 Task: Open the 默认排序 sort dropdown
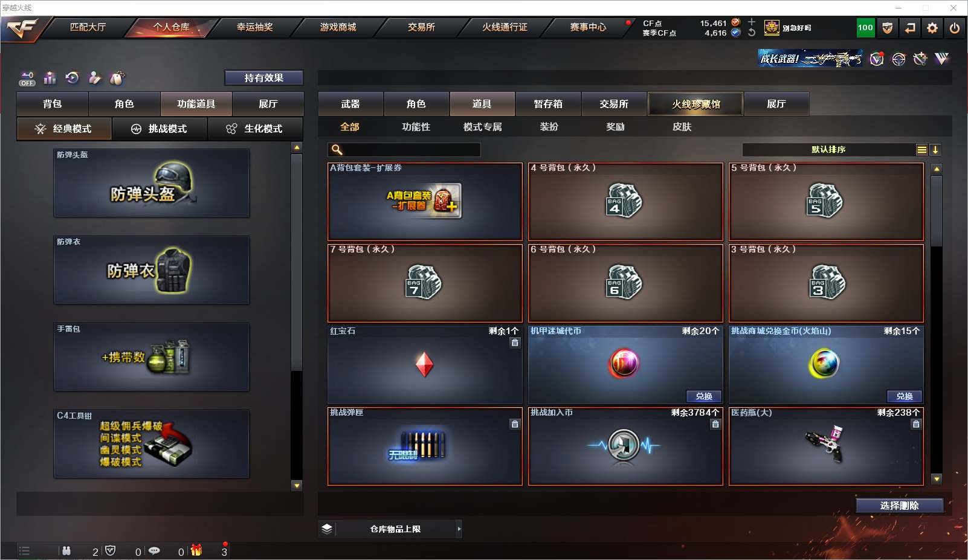tap(828, 150)
